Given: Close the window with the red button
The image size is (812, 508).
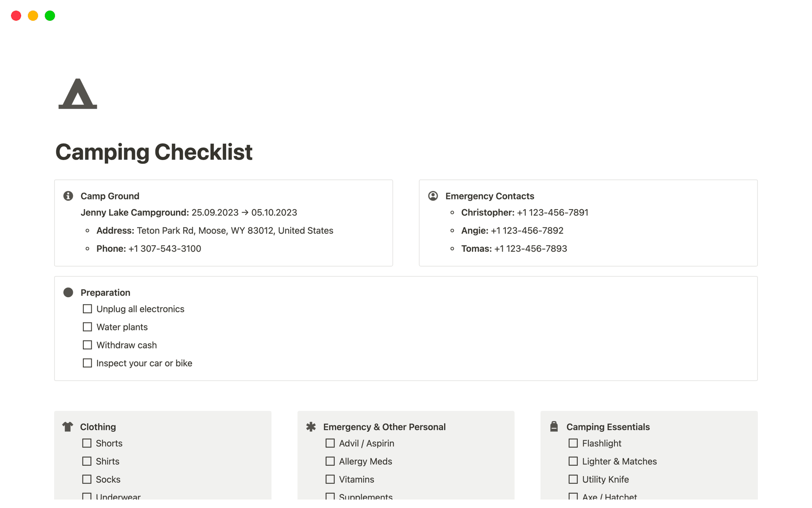Looking at the screenshot, I should 16,16.
